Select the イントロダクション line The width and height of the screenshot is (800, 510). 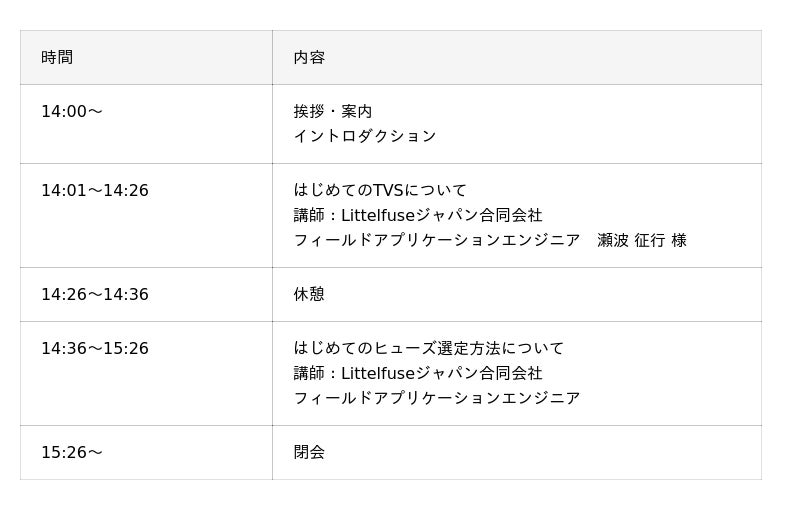[365, 136]
